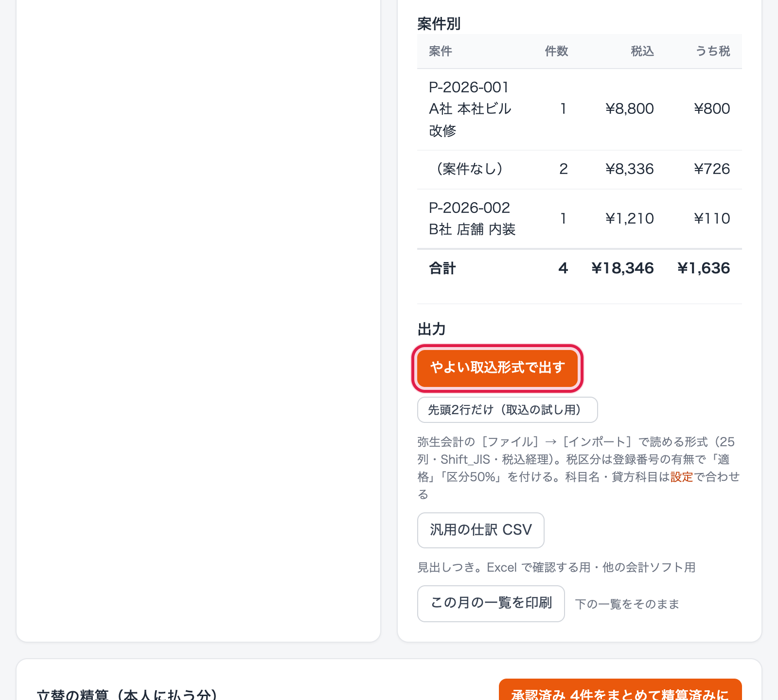The width and height of the screenshot is (778, 700).
Task: Click the ¥8,800 amount cell
Action: [x=629, y=109]
